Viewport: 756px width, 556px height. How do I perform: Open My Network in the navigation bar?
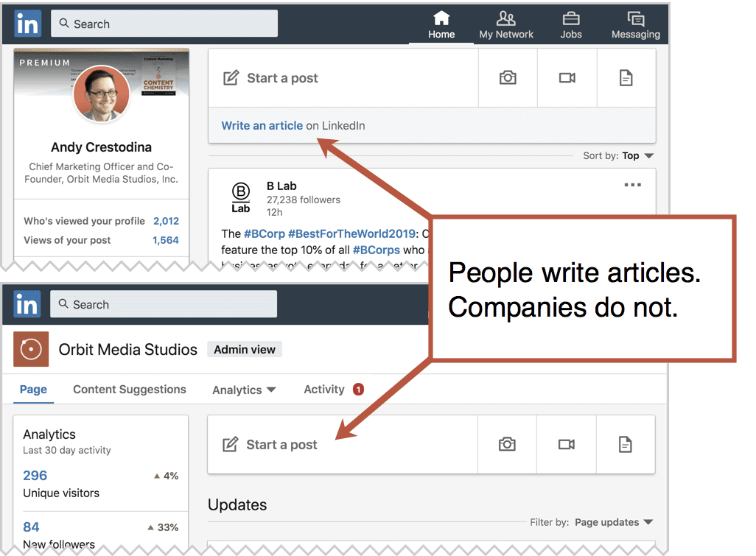[x=505, y=26]
